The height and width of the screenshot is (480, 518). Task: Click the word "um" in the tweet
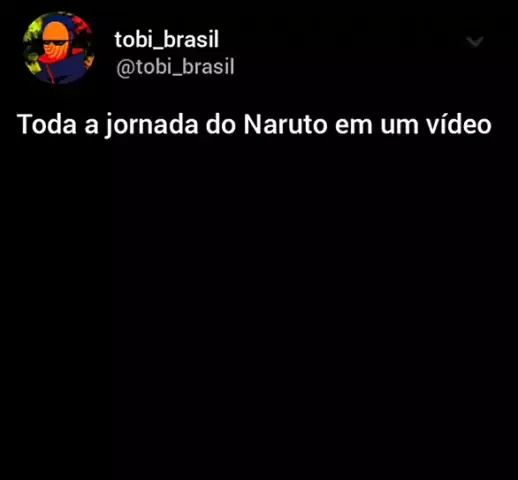pos(400,127)
